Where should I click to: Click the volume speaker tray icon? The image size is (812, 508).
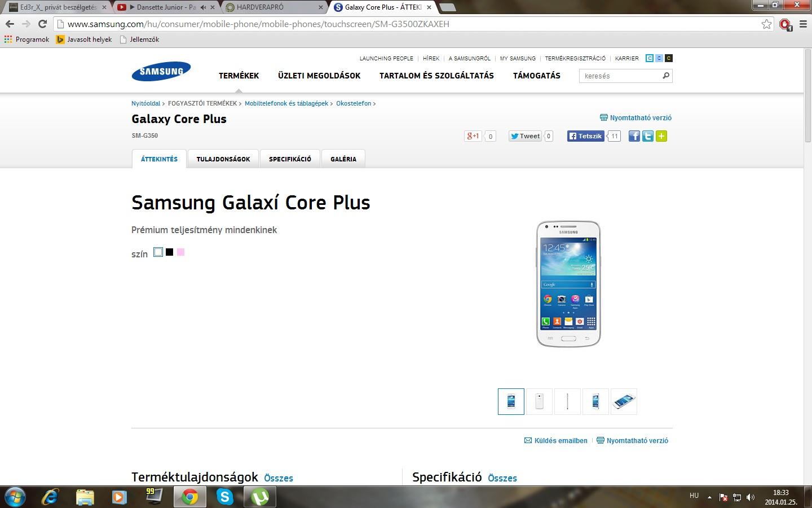pos(751,497)
